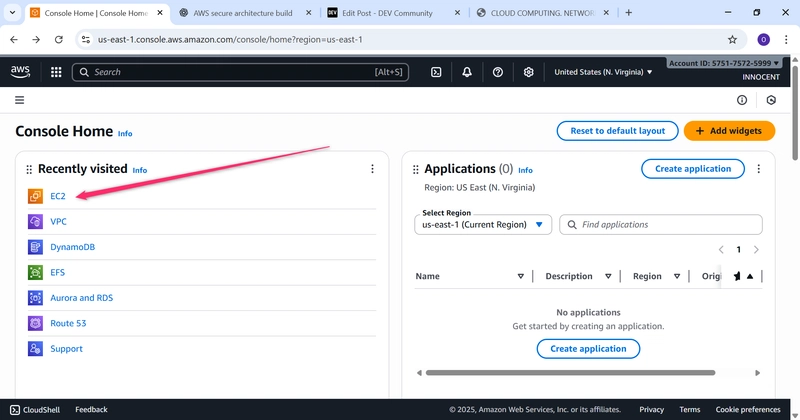Click Info link next to Applications
This screenshot has width=800, height=420.
pyautogui.click(x=526, y=170)
